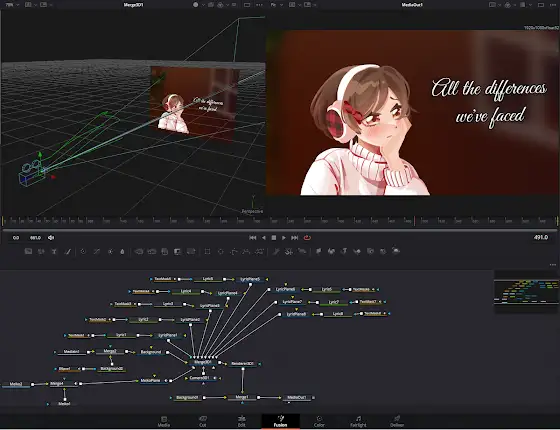Image resolution: width=560 pixels, height=430 pixels.
Task: Add a pRender particle node from the toolbar
Action: 302,251
